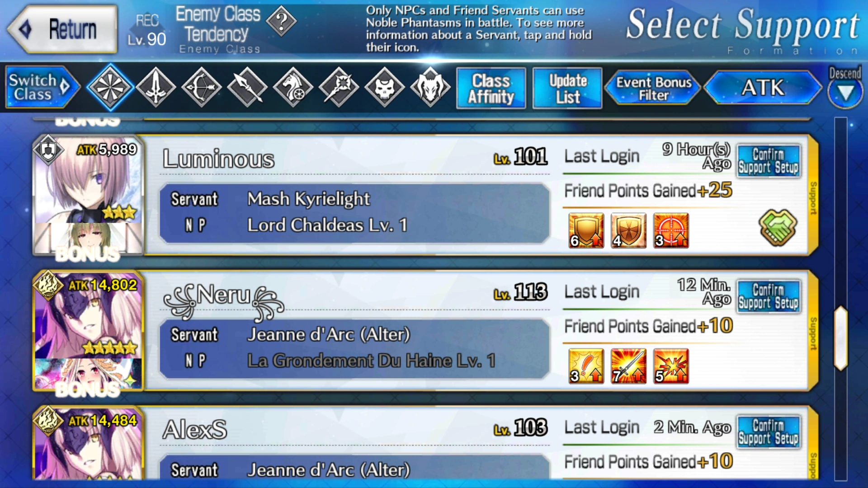This screenshot has width=868, height=488.
Task: Toggle Descend sort order arrow
Action: (x=845, y=93)
